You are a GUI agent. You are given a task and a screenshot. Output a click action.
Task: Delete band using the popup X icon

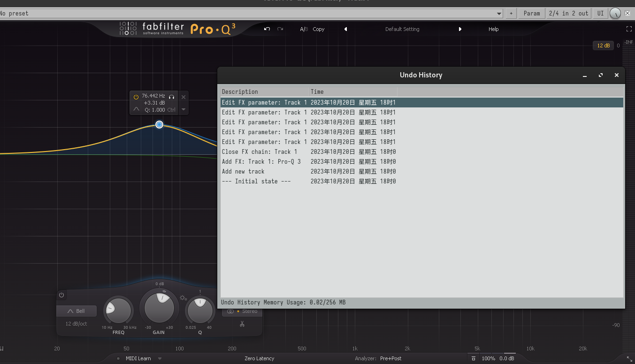(184, 97)
